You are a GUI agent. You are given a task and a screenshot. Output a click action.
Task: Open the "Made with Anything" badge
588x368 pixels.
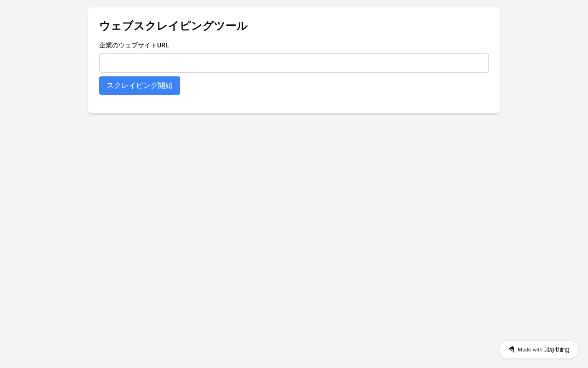coord(538,350)
